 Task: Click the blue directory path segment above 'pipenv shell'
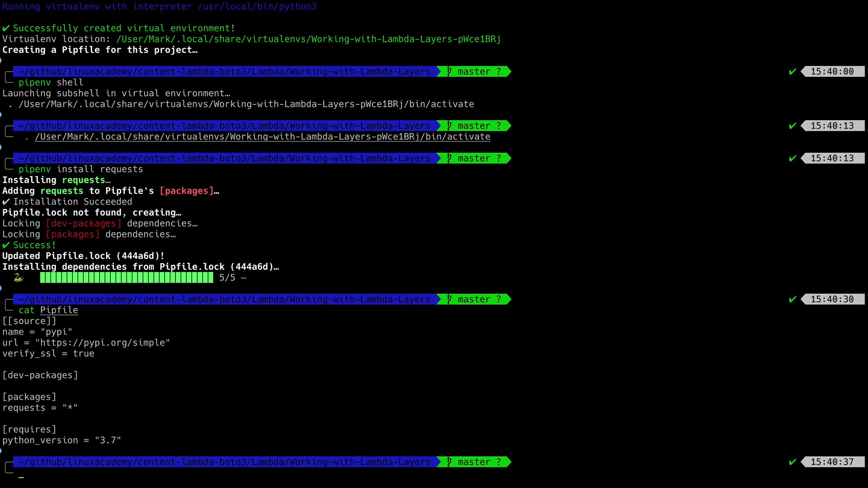click(x=224, y=72)
